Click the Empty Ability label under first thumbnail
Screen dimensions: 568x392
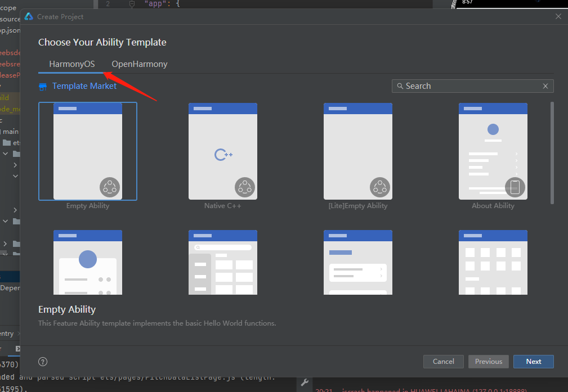[88, 206]
